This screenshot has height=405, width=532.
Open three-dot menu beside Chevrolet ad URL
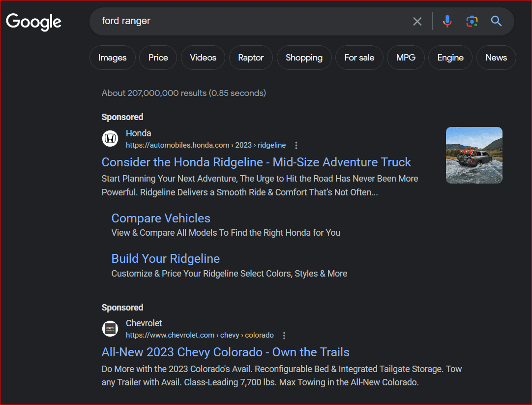284,336
